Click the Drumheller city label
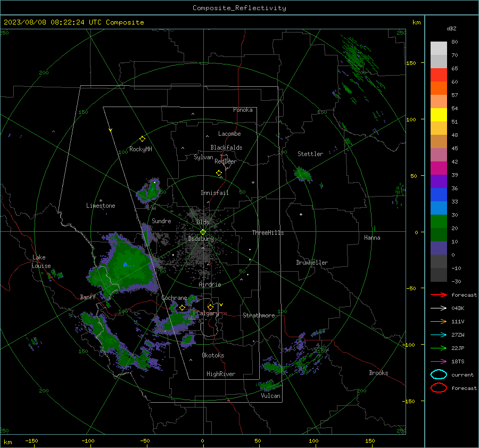Screen dimensions: 479x448 [312, 263]
